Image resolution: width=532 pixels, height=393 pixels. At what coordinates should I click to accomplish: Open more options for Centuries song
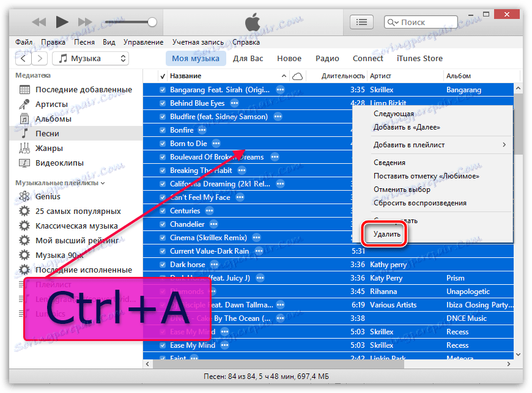pyautogui.click(x=210, y=211)
